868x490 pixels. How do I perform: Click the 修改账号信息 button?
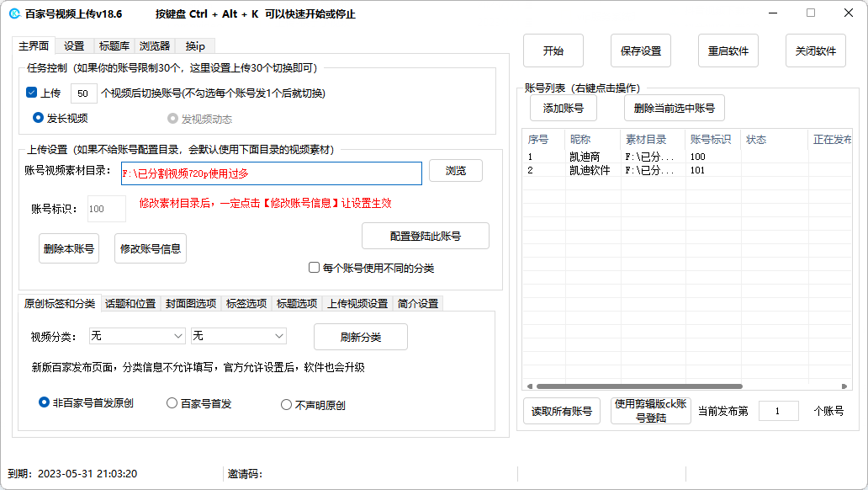click(x=151, y=248)
